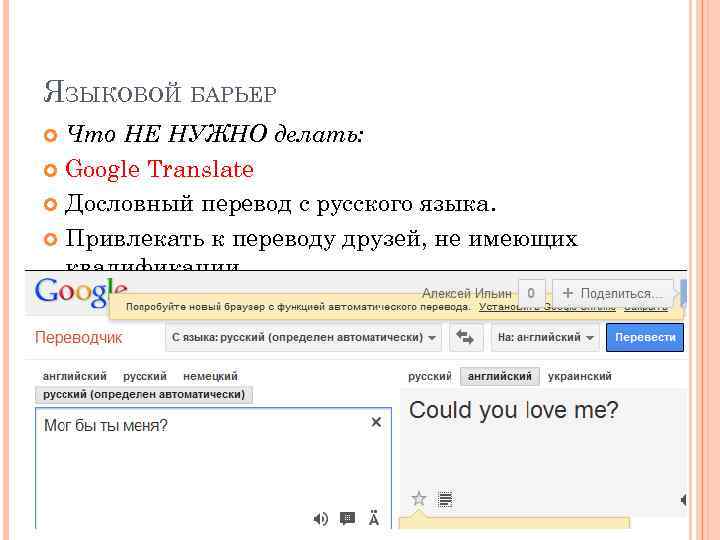The width and height of the screenshot is (720, 540).
Task: Click the slide title 'Языковой барьер'
Action: 160,92
